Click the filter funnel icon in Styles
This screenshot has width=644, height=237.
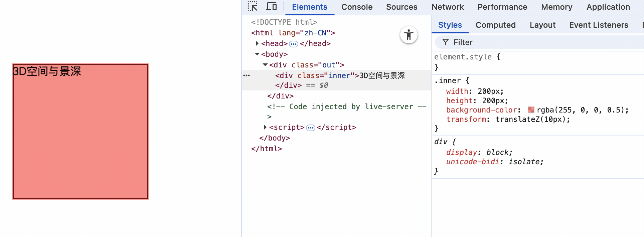445,42
